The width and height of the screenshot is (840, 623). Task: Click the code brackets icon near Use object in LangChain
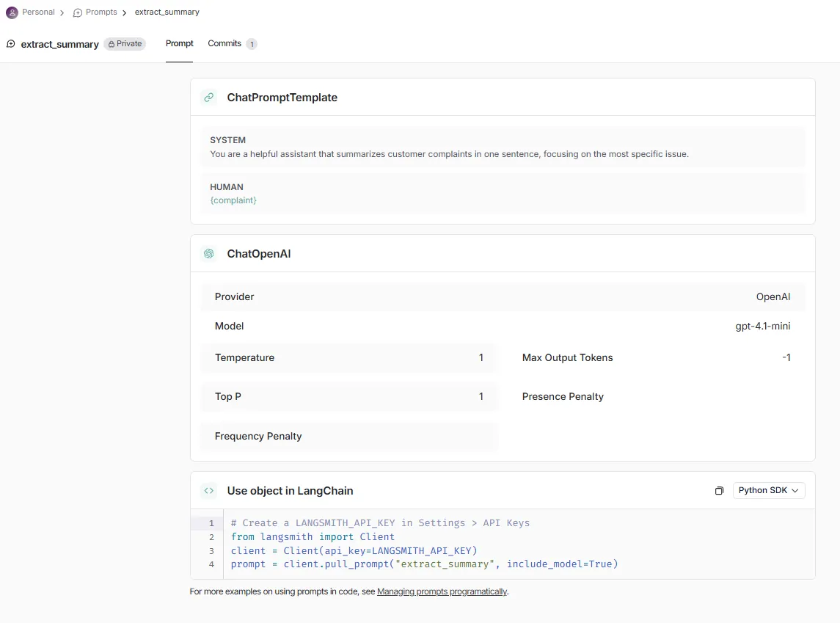(209, 490)
